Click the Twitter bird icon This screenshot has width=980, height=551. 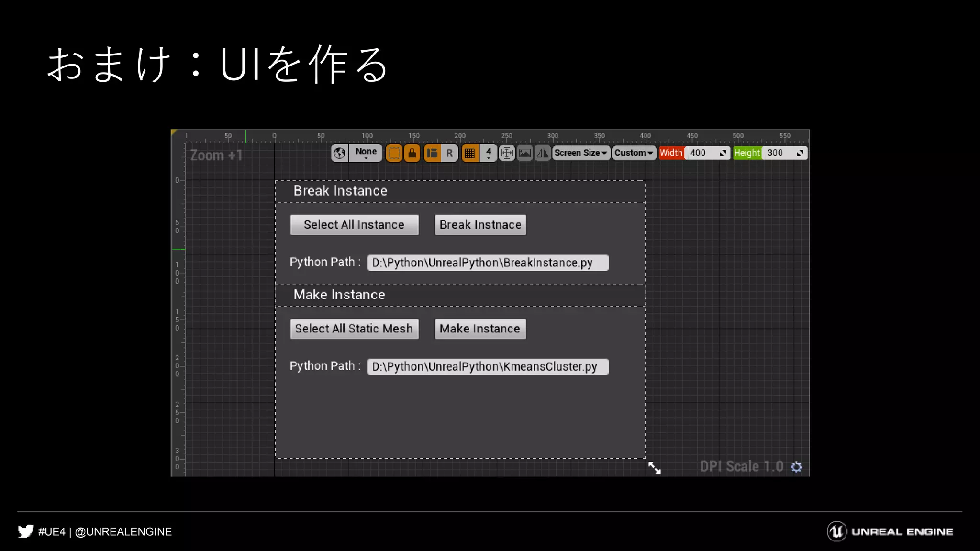pos(26,531)
